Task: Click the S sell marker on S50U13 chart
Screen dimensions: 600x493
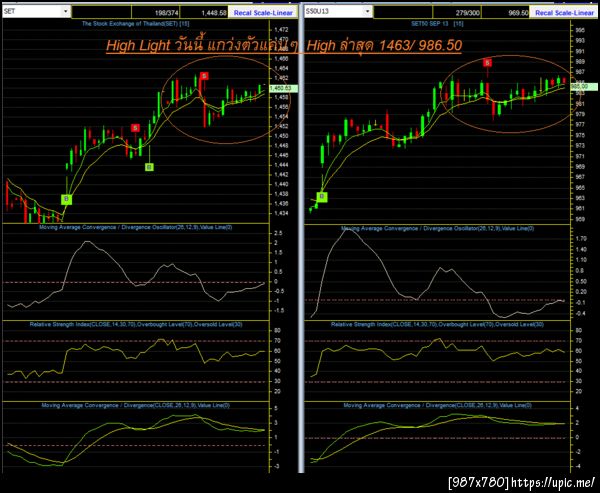Action: 487,62
